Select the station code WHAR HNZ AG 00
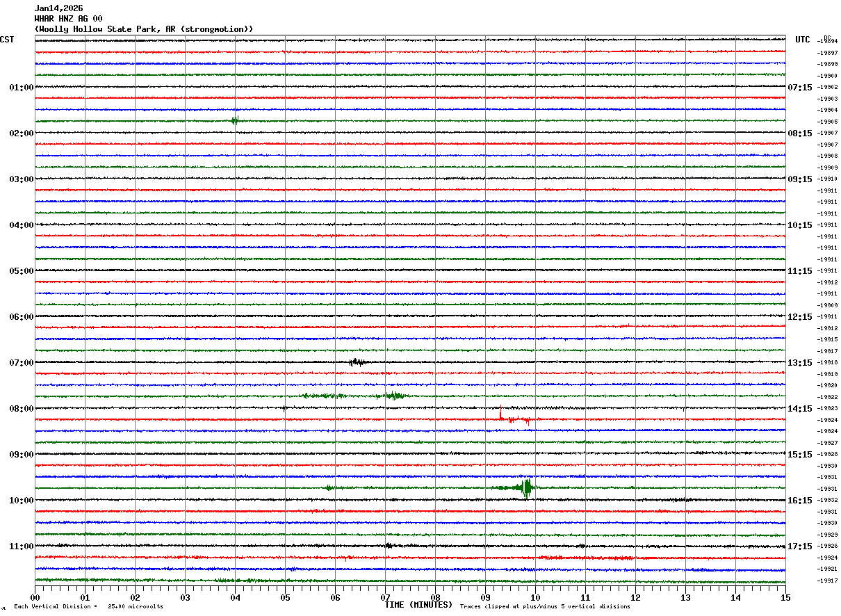Image resolution: width=841 pixels, height=616 pixels. point(69,19)
